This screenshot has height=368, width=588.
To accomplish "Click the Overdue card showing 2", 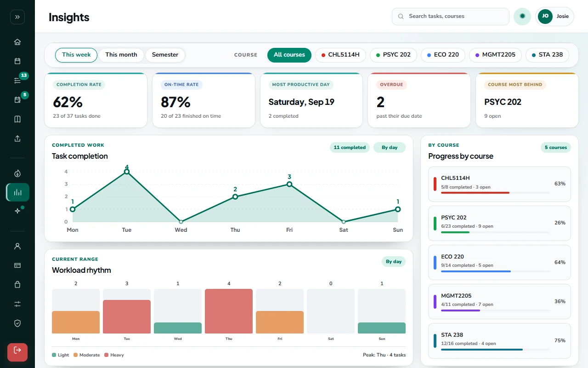I will [419, 100].
